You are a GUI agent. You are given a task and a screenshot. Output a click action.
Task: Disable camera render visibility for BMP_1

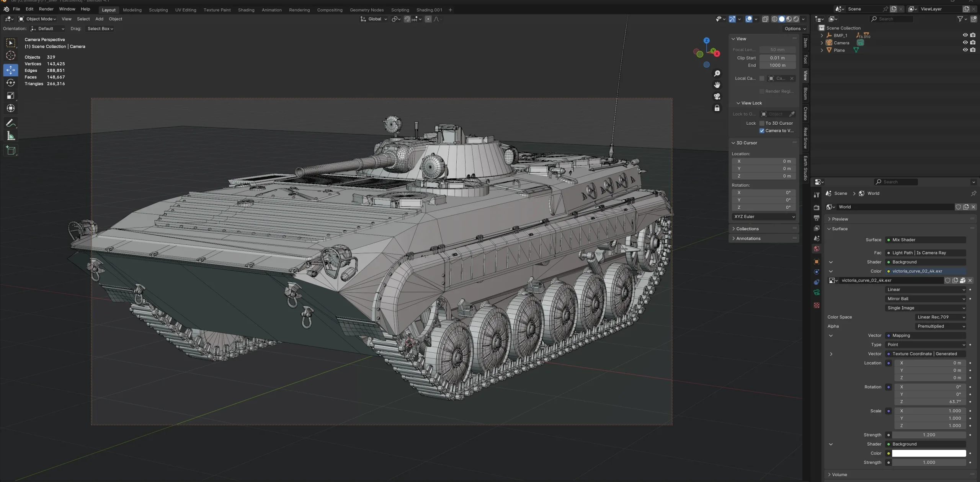click(973, 35)
